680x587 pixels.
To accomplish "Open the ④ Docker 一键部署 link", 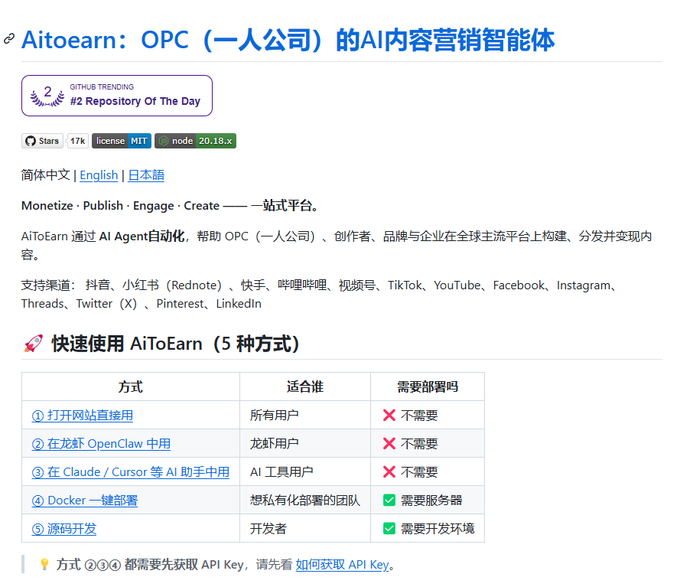I will 85,500.
